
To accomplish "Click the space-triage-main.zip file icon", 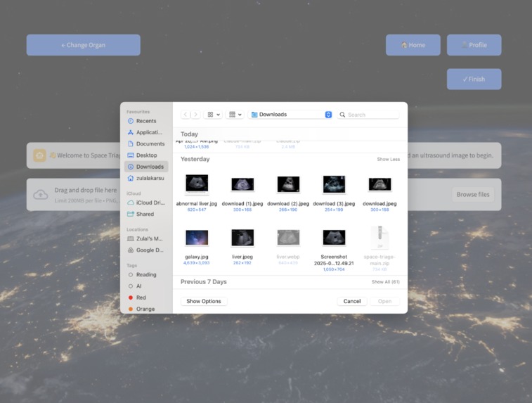I will (x=379, y=237).
